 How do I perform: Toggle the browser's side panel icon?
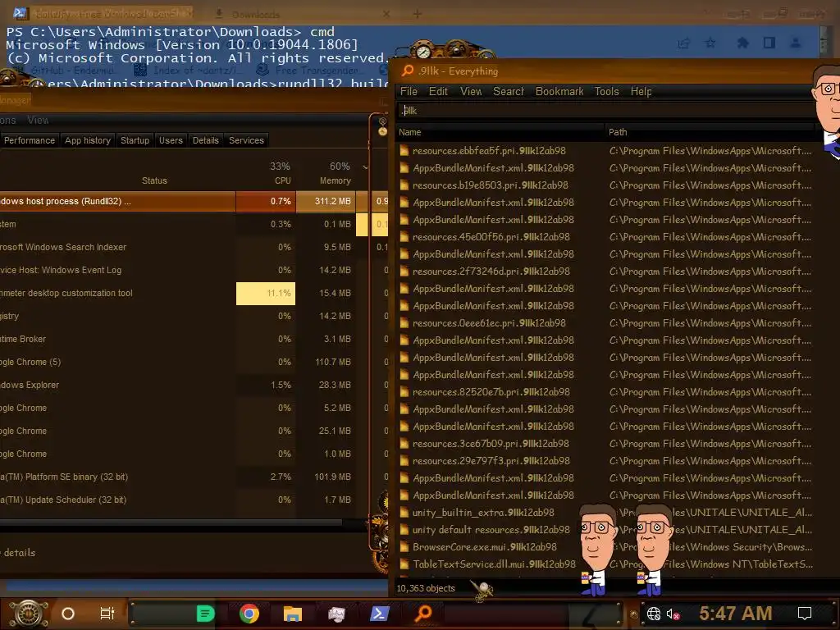pyautogui.click(x=769, y=43)
